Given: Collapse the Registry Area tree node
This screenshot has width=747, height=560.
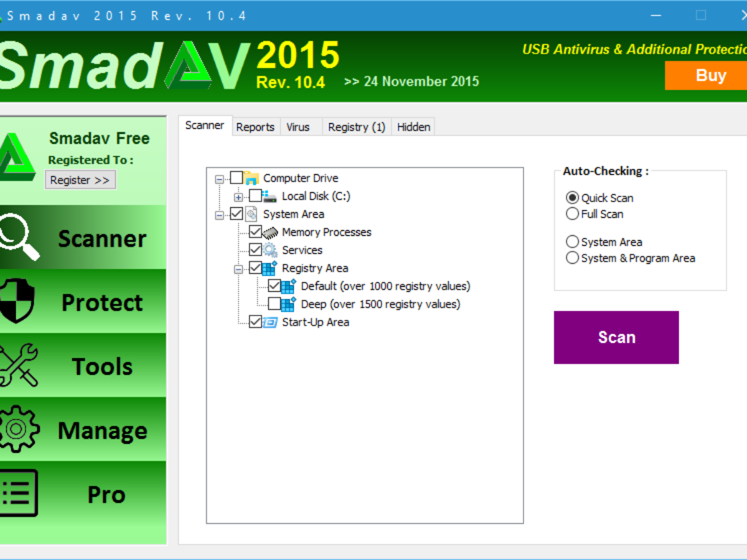Looking at the screenshot, I should pyautogui.click(x=238, y=269).
